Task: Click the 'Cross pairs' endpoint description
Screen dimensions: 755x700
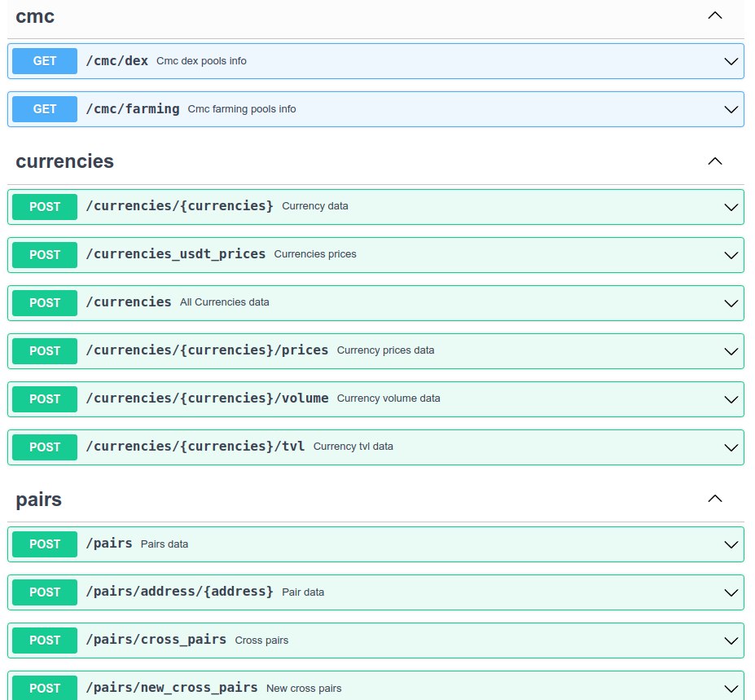Action: [x=261, y=641]
